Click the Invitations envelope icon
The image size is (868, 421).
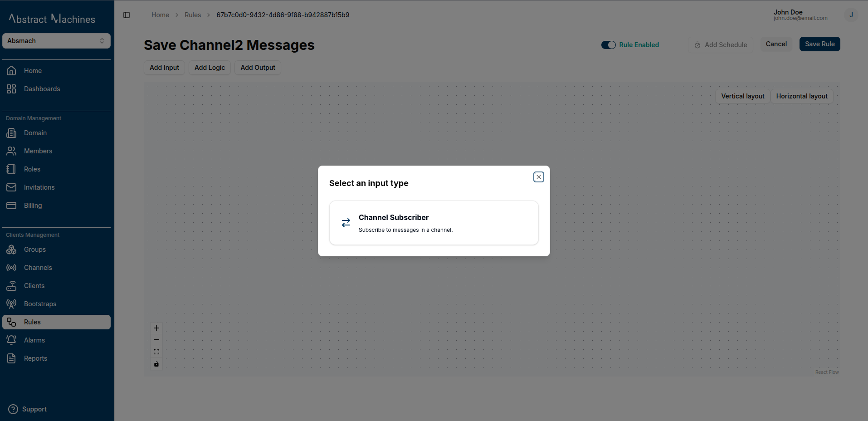pyautogui.click(x=11, y=187)
